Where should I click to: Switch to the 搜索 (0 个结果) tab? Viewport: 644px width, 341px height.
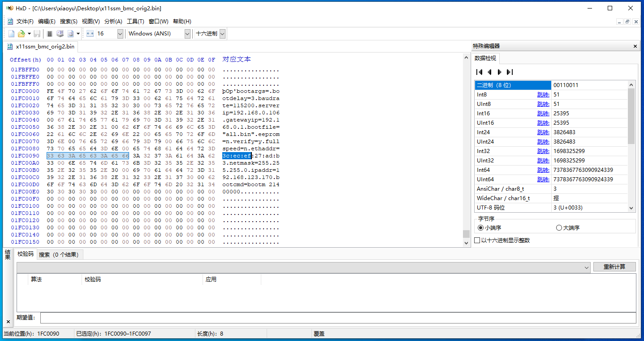pyautogui.click(x=59, y=254)
